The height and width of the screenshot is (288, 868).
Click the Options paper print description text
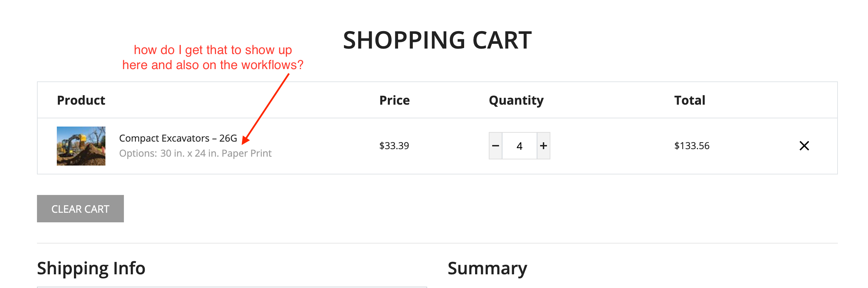pos(195,153)
